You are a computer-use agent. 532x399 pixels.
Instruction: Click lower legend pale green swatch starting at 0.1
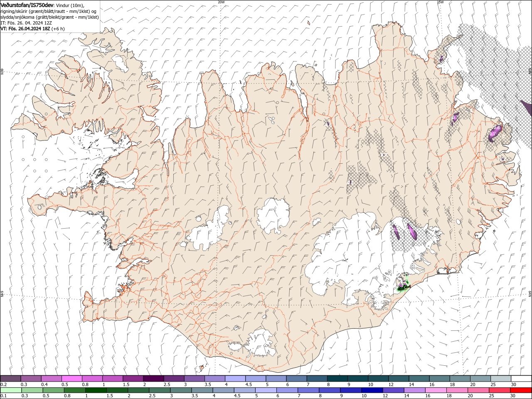point(11,390)
